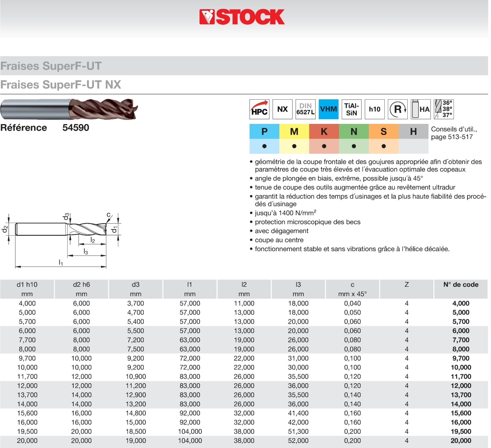
Task: Click the Z column header
Action: click(x=407, y=289)
